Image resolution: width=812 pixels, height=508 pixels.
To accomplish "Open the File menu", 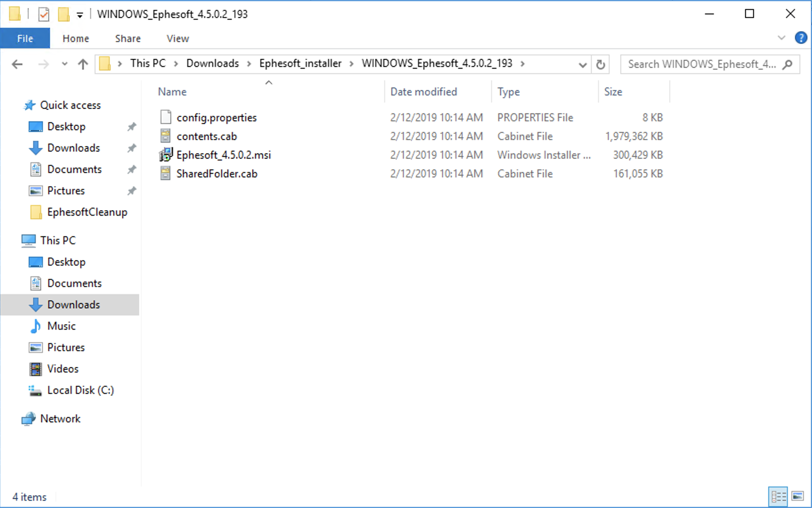I will tap(25, 38).
